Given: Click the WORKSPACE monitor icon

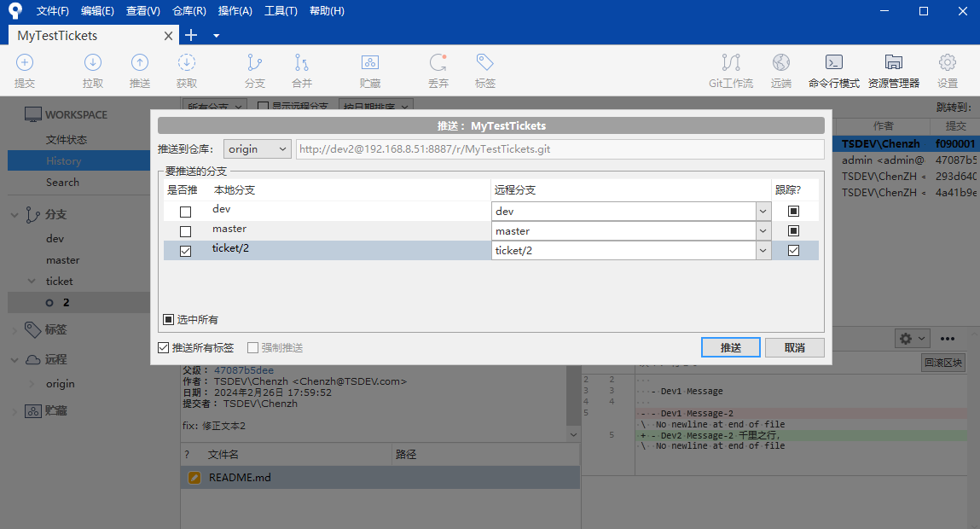Looking at the screenshot, I should (33, 114).
